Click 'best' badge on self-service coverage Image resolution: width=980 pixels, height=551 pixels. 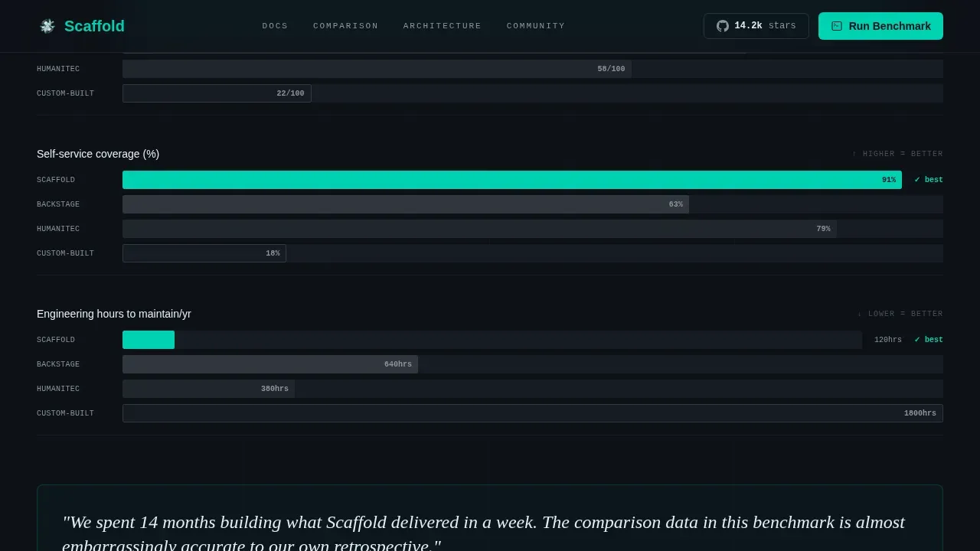(x=929, y=180)
